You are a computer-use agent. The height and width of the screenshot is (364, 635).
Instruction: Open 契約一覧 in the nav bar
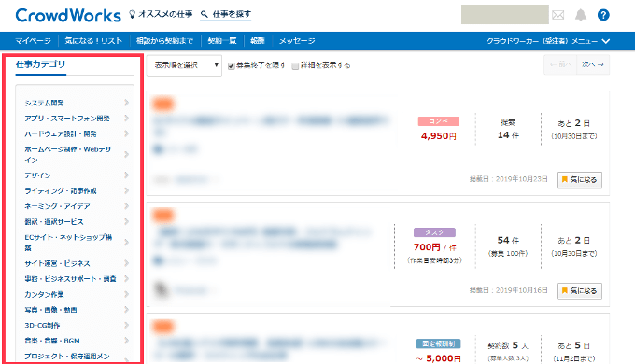tap(222, 41)
